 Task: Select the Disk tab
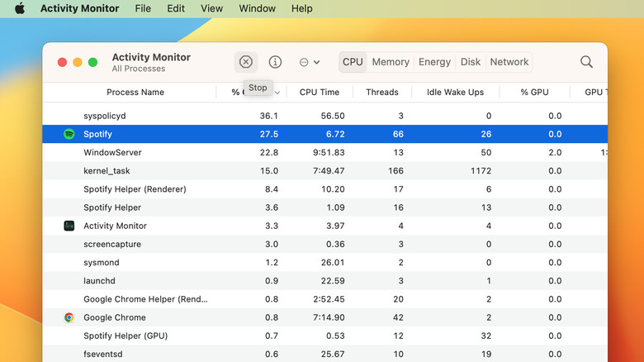[x=471, y=62]
